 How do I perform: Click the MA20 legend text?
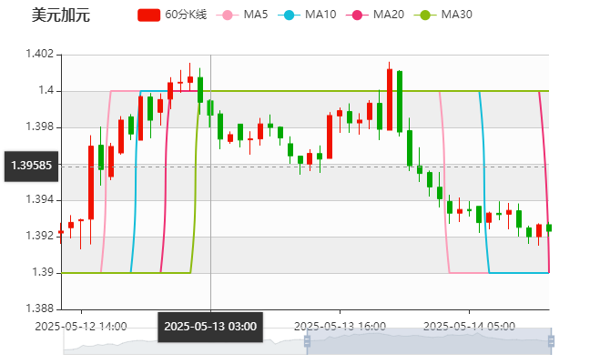tap(389, 15)
